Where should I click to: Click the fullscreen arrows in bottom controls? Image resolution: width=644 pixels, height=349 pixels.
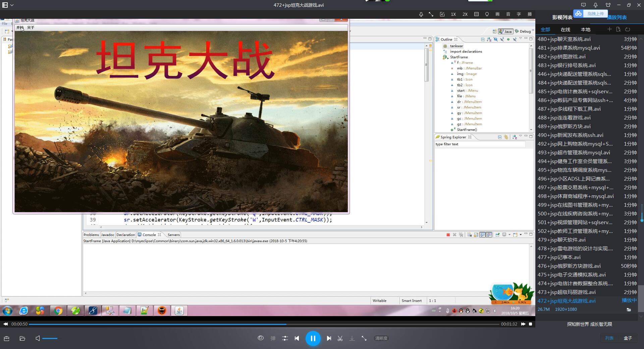[364, 338]
